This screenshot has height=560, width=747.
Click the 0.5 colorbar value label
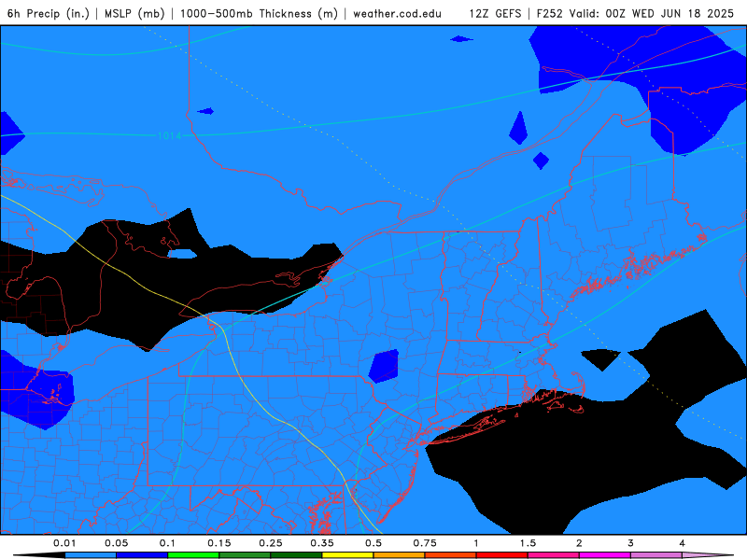point(373,543)
